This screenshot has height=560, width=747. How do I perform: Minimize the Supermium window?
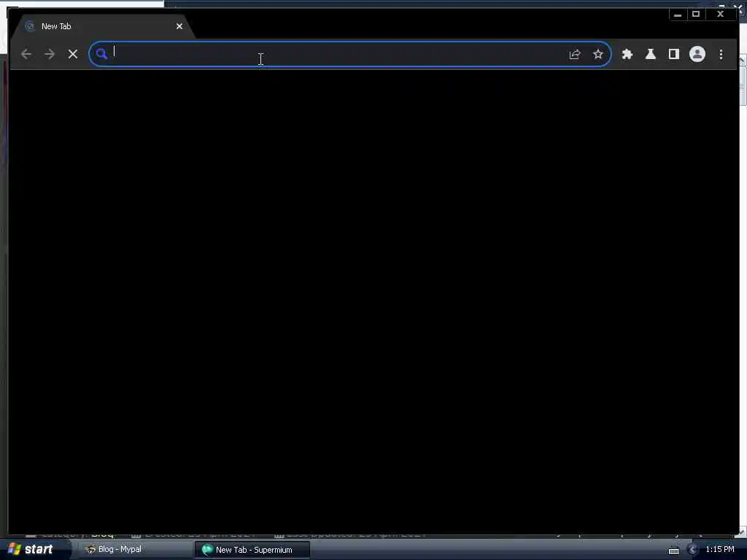click(x=678, y=15)
